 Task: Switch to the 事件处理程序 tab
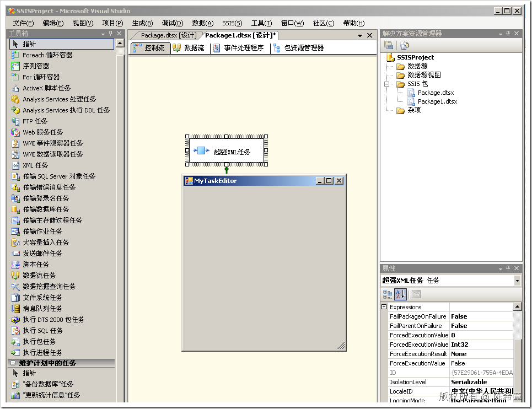pyautogui.click(x=239, y=48)
